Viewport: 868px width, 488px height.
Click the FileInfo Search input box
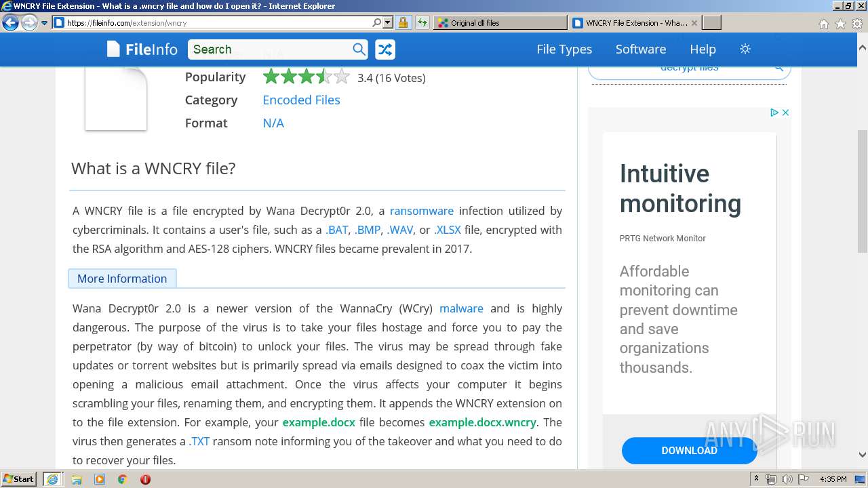click(x=269, y=49)
